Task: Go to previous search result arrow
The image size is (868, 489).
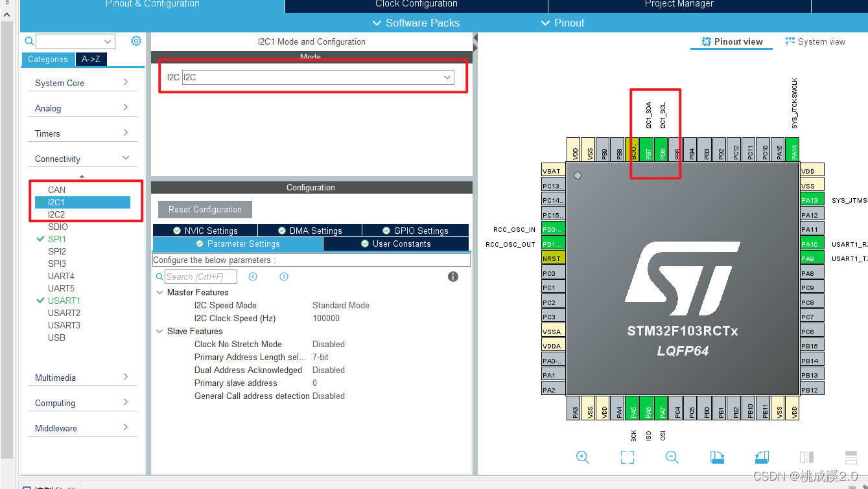Action: pos(253,277)
